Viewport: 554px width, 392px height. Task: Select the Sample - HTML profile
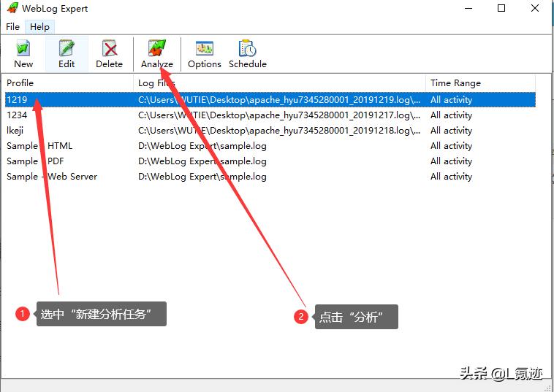(39, 146)
